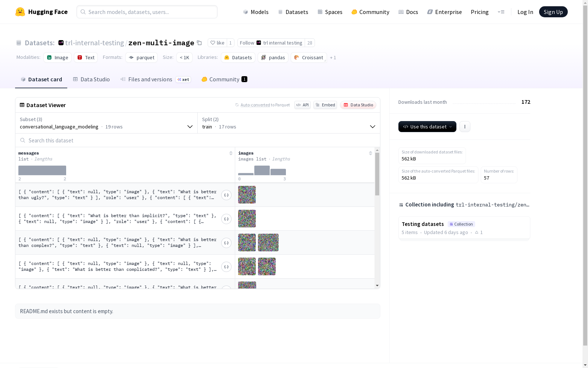Click the dataset viewer table icon

(22, 105)
